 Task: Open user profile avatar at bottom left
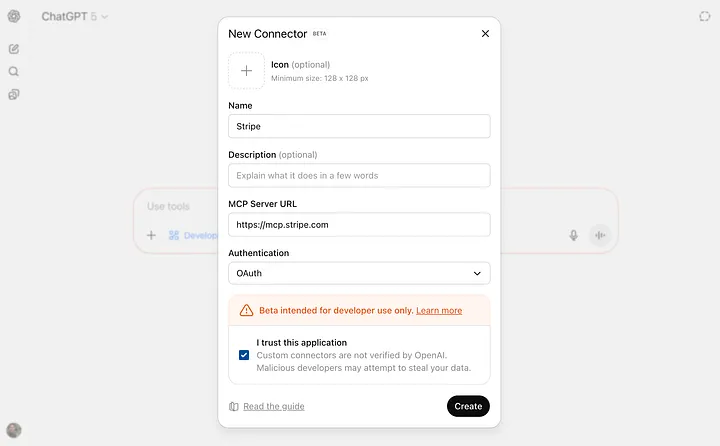coord(14,430)
